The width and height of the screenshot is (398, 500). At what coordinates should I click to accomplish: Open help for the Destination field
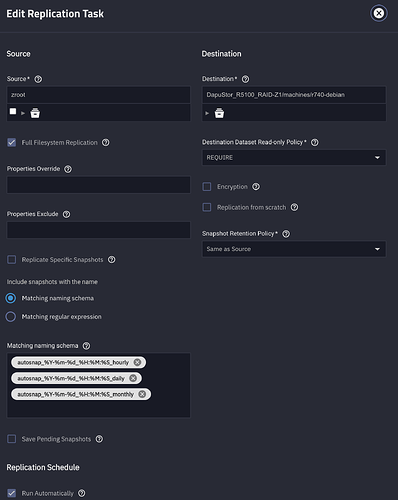245,79
